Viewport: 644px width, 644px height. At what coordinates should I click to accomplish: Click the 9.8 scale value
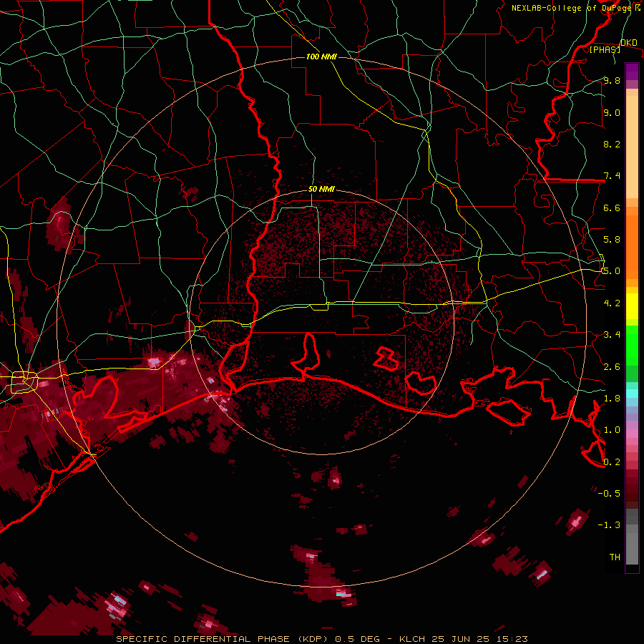(612, 80)
